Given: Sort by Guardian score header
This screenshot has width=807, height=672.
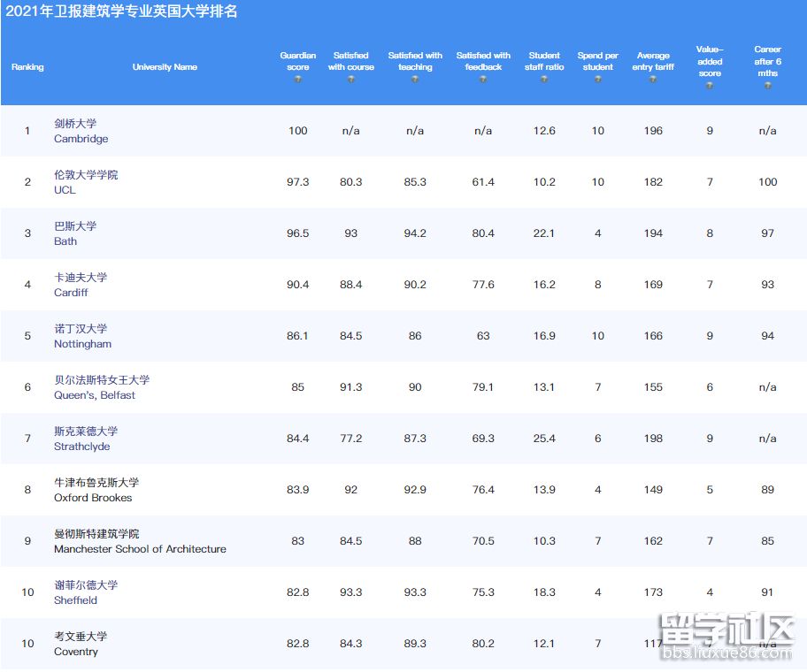Looking at the screenshot, I should (x=297, y=61).
